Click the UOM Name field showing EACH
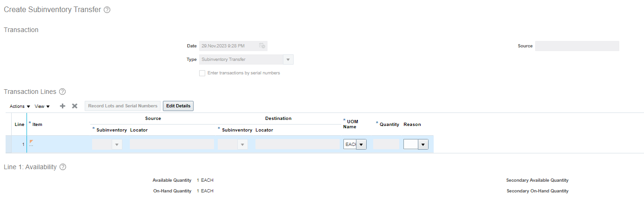This screenshot has height=198, width=644. pyautogui.click(x=350, y=145)
